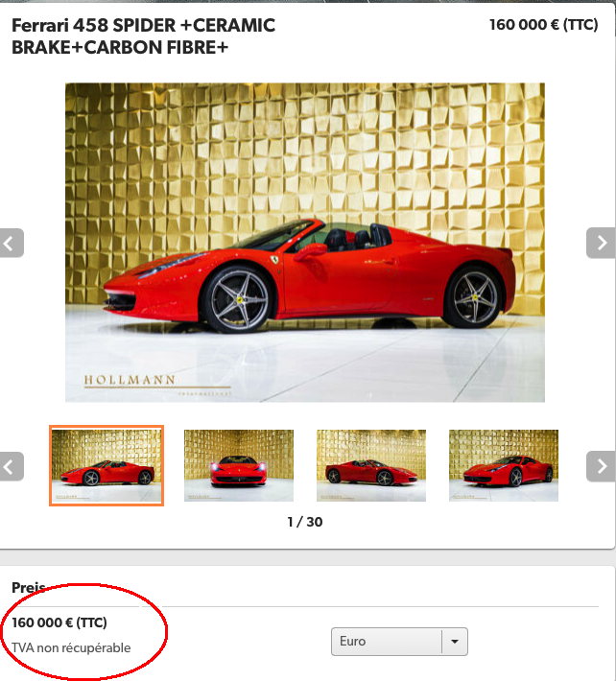Click the currency dropdown arrow button
The image size is (616, 681).
click(x=455, y=642)
